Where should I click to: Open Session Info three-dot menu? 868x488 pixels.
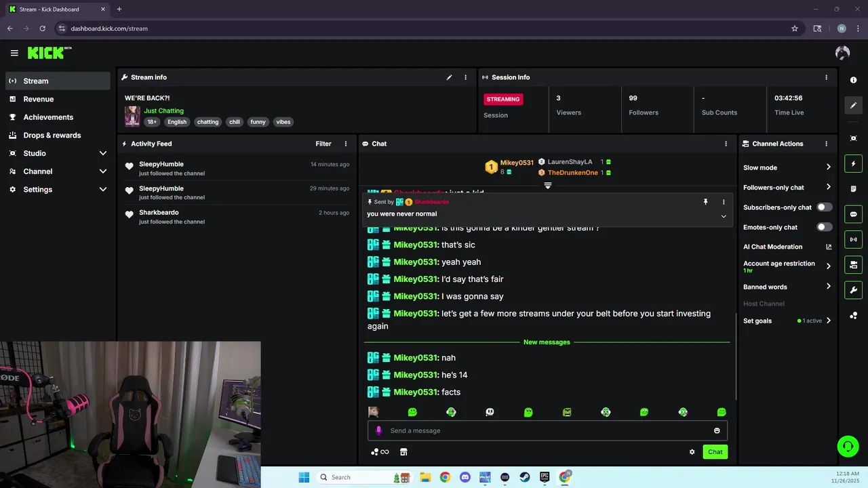pos(826,77)
